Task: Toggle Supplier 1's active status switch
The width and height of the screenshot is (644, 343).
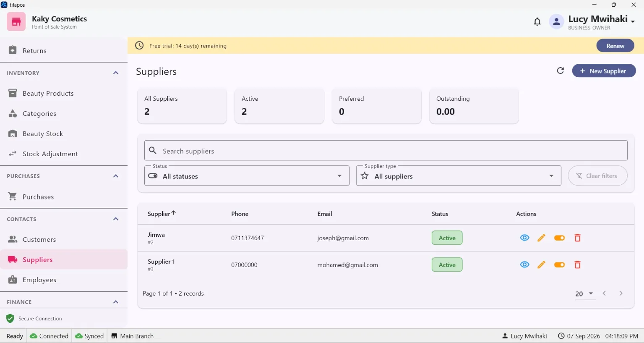Action: click(x=559, y=264)
